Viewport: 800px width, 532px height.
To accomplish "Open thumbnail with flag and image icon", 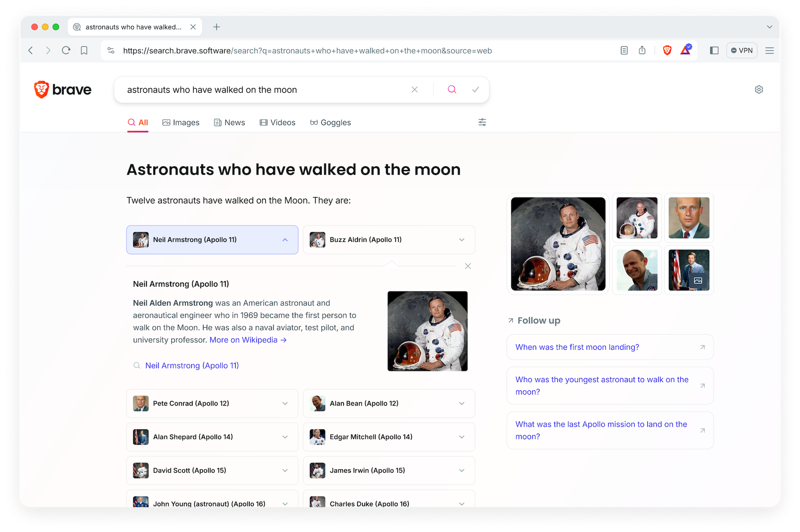I will (689, 270).
